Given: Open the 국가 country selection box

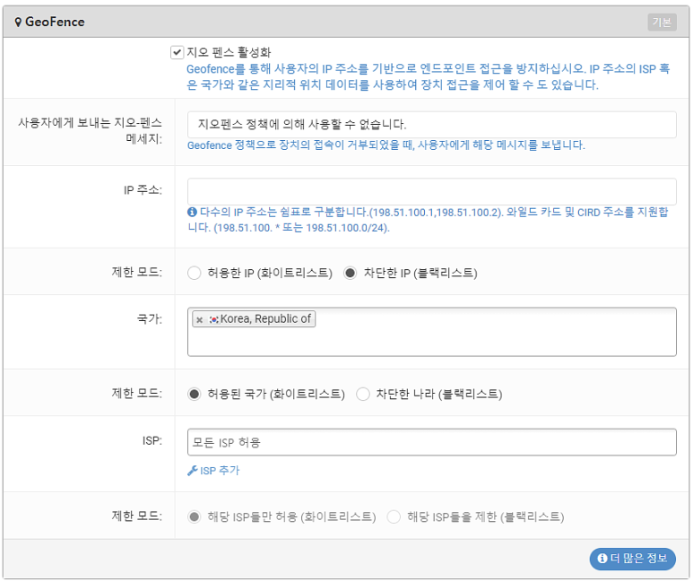Looking at the screenshot, I should click(x=432, y=332).
